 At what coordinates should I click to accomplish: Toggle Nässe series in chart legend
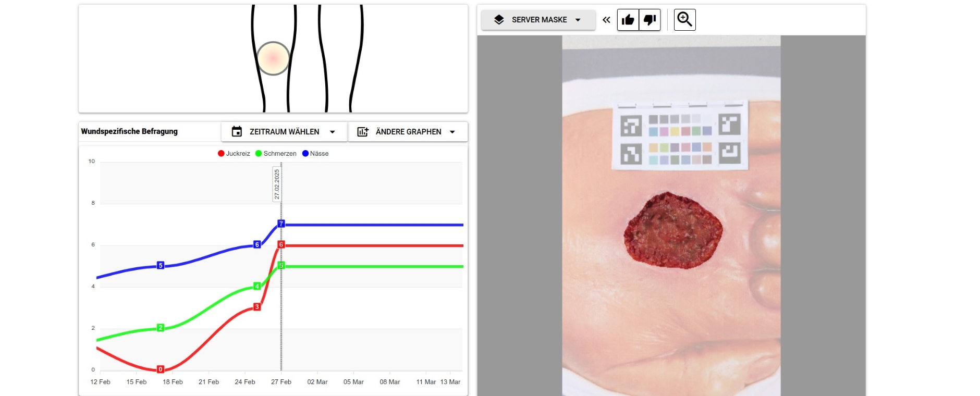pos(315,154)
